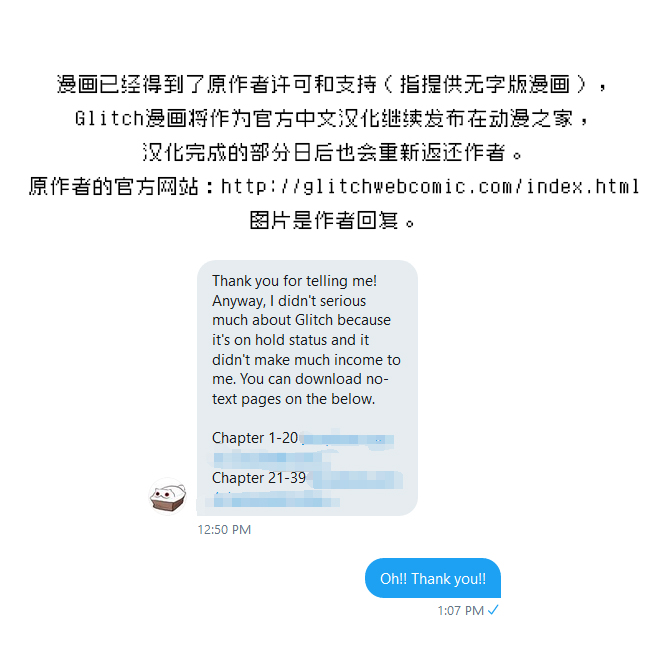Open blurred link beside Chapter 1-20
This screenshot has height=645, width=656.
347,440
